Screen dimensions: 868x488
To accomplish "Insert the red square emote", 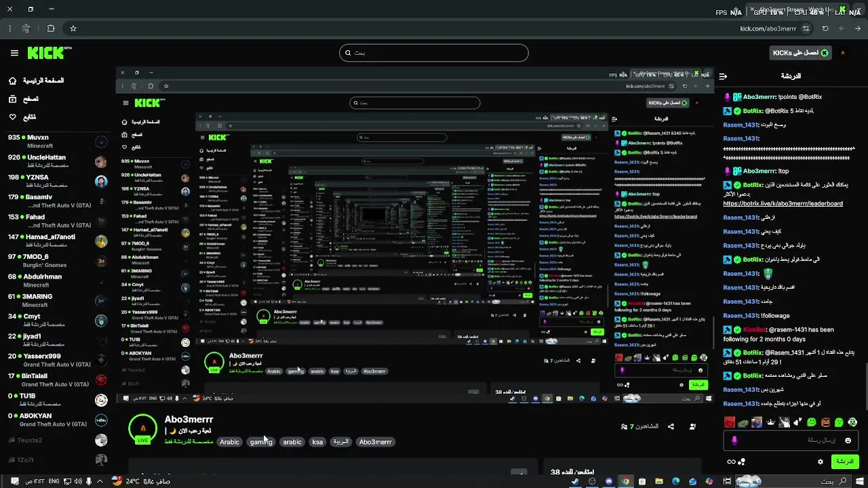I will [x=730, y=422].
